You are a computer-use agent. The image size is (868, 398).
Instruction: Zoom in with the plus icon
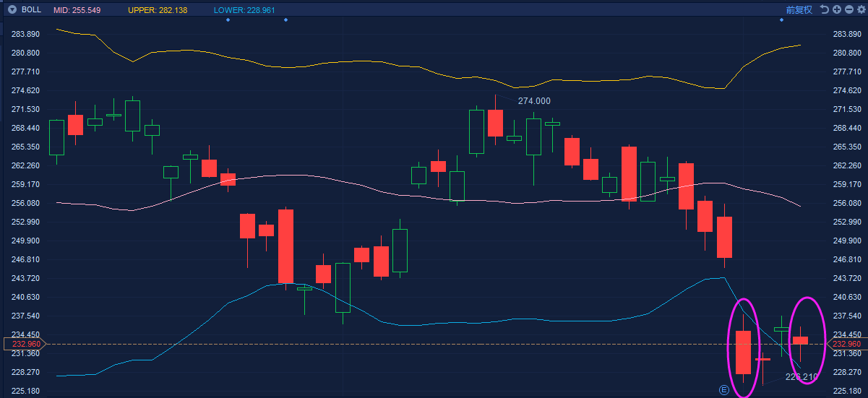coord(836,9)
